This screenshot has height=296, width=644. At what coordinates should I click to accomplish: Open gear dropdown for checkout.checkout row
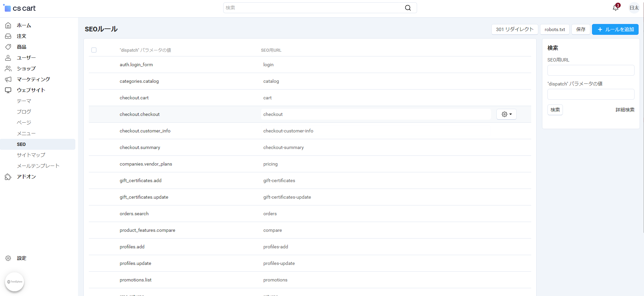pos(506,114)
